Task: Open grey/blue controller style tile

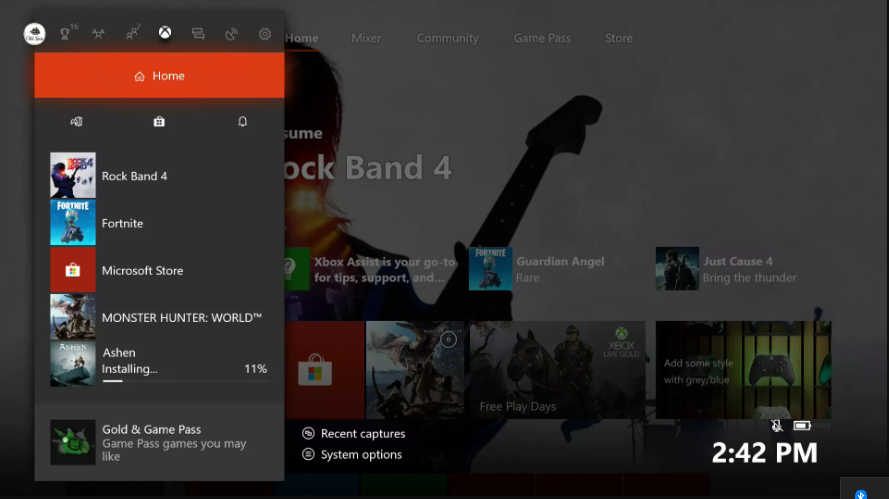Action: pos(743,370)
